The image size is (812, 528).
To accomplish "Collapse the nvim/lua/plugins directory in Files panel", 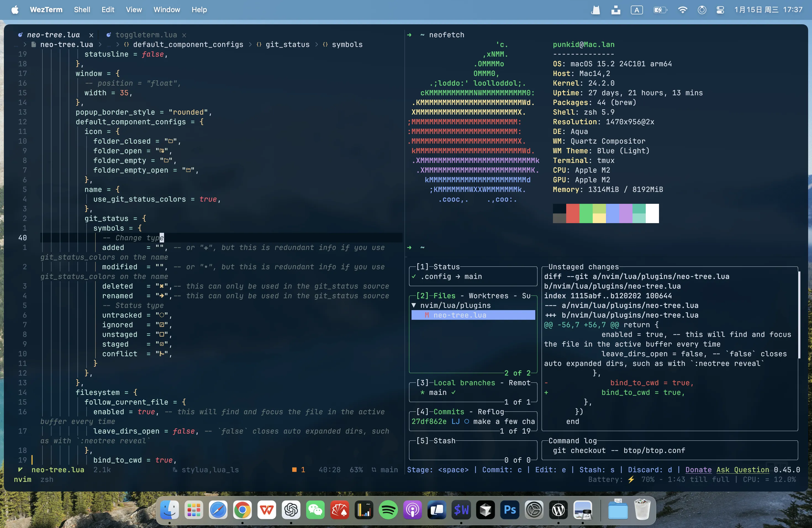I will pyautogui.click(x=414, y=305).
